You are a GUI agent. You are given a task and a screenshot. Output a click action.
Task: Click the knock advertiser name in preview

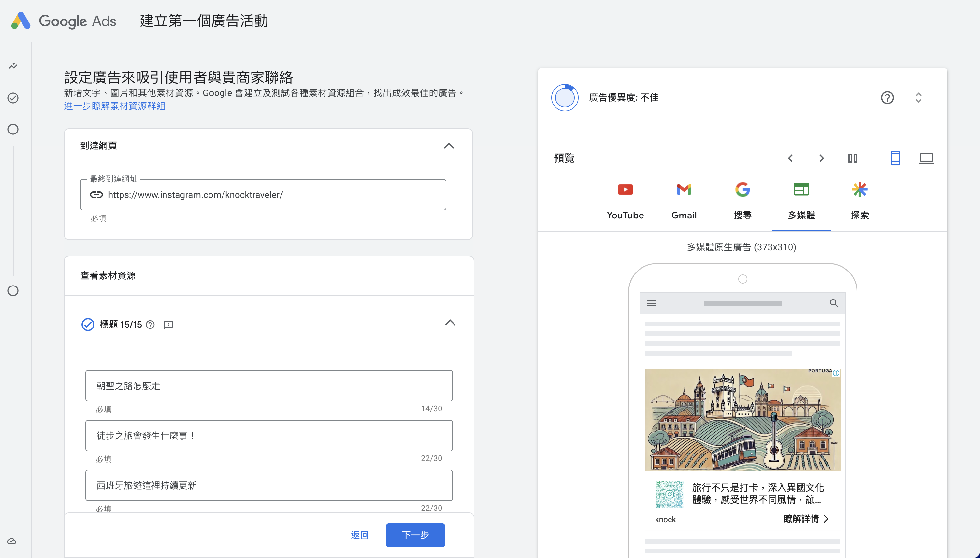[665, 519]
